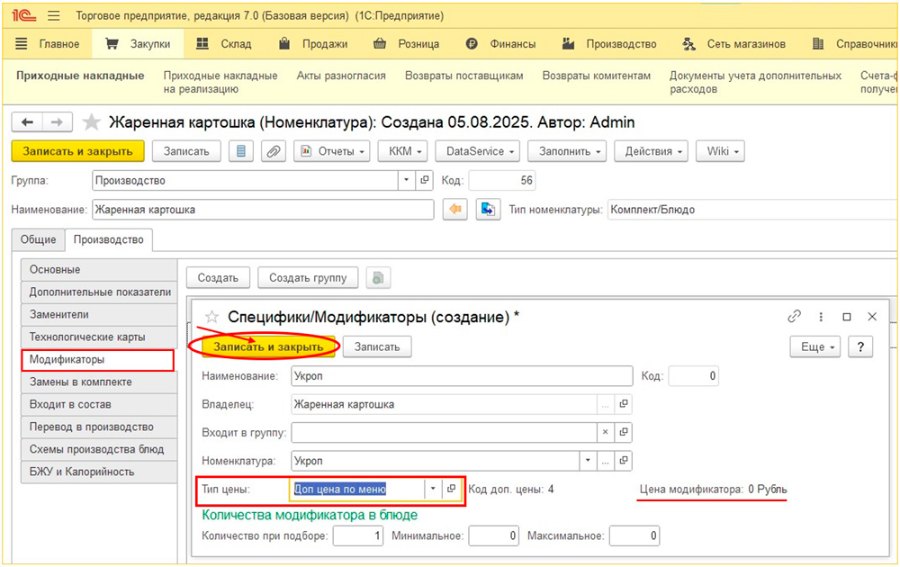Screen dimensions: 900x567
Task: Select Основные in the side list
Action: point(99,270)
